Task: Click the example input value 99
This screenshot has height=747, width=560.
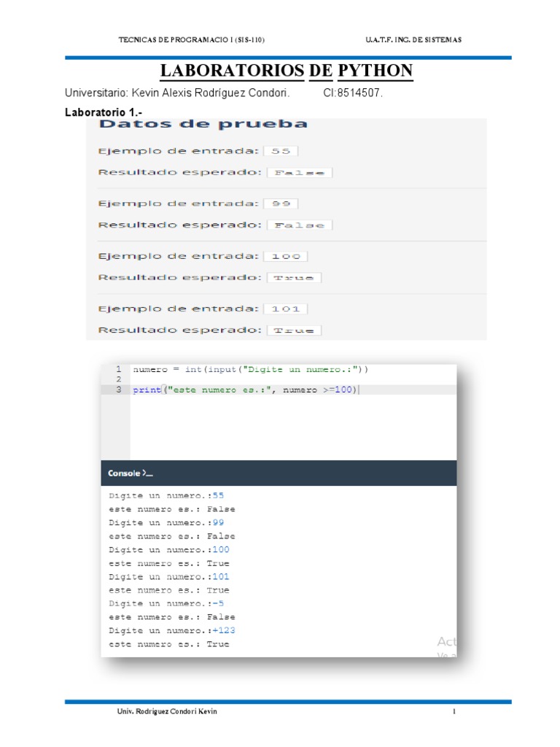Action: point(281,204)
